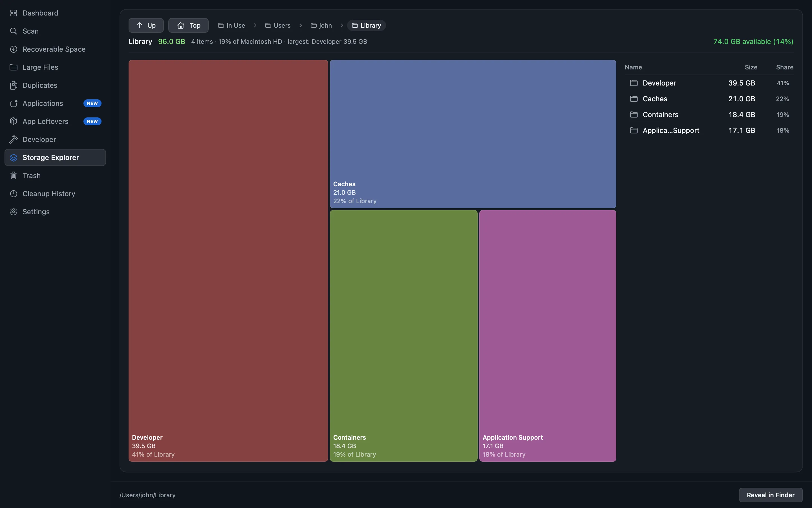This screenshot has height=508, width=812.
Task: Navigate to Users breadcrumb
Action: 278,25
